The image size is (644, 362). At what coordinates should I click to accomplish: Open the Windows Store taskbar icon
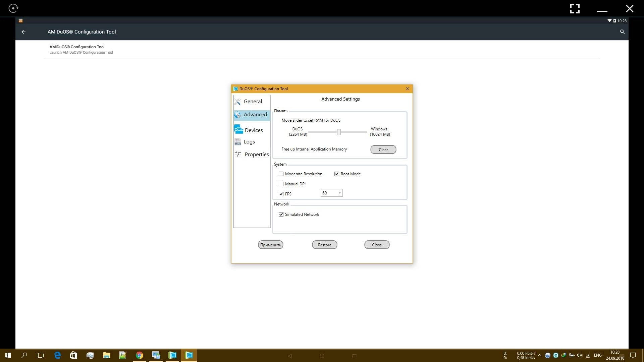73,355
